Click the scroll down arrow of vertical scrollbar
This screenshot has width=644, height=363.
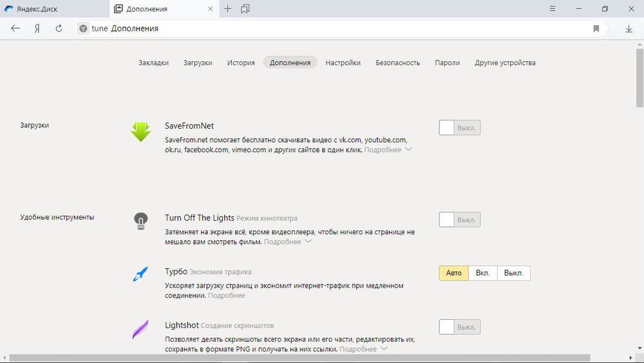coord(640,349)
